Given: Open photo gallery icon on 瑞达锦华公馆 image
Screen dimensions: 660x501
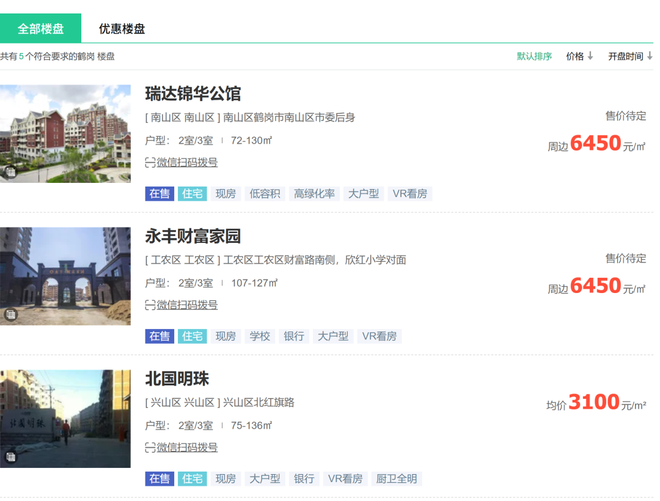Looking at the screenshot, I should point(9,173).
